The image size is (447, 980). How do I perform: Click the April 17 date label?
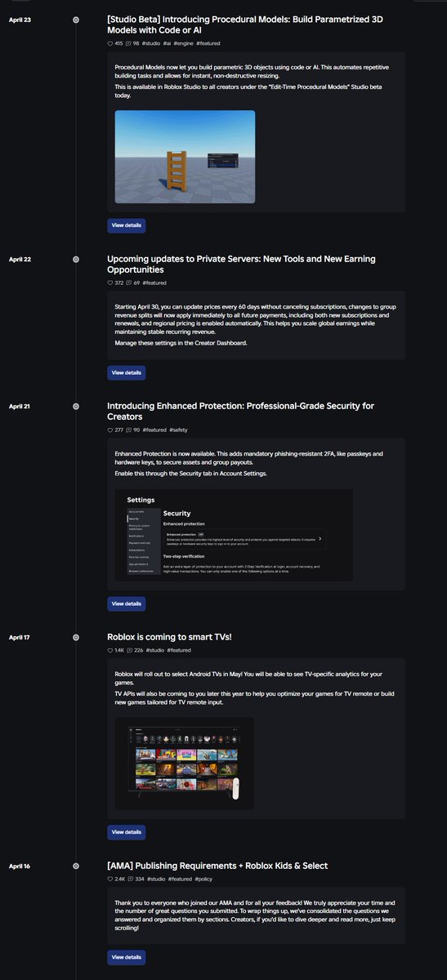coord(20,637)
